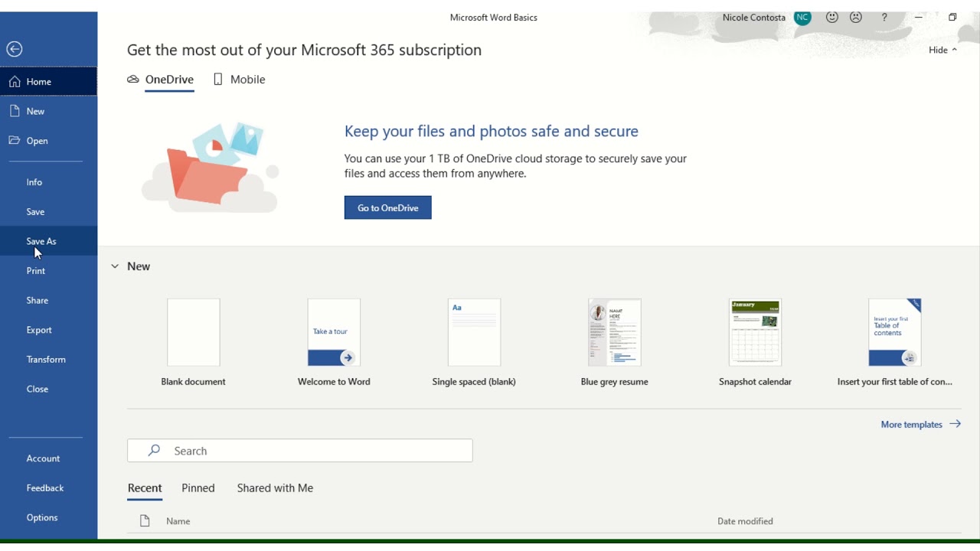980x551 pixels.
Task: Switch to the Pinned tab
Action: coord(198,488)
